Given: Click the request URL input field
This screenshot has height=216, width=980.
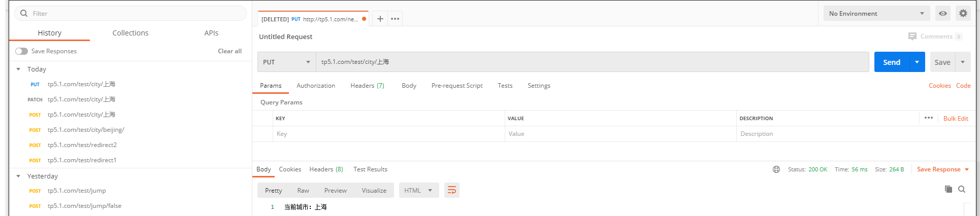Looking at the screenshot, I should tap(592, 62).
